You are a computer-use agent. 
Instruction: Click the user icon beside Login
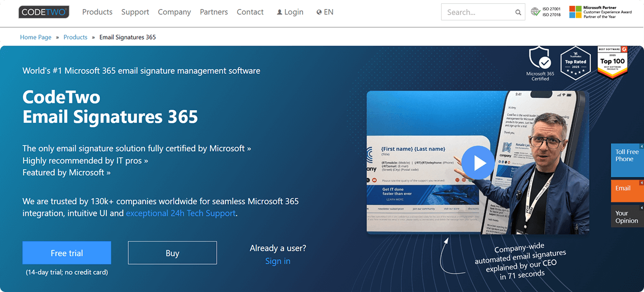pos(279,12)
